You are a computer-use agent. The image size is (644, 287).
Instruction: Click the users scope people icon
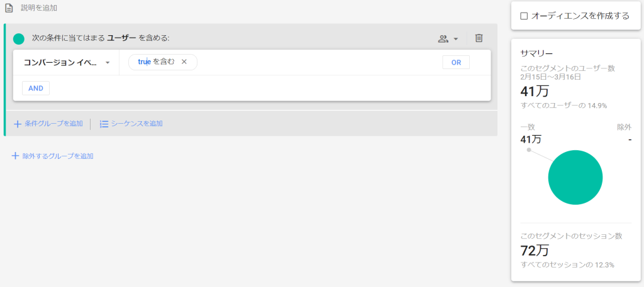pyautogui.click(x=443, y=38)
